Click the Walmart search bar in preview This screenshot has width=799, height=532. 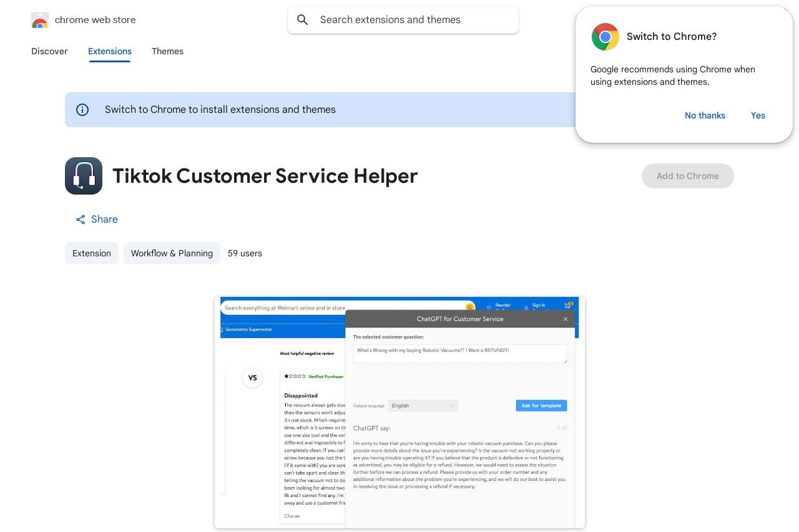(x=348, y=307)
